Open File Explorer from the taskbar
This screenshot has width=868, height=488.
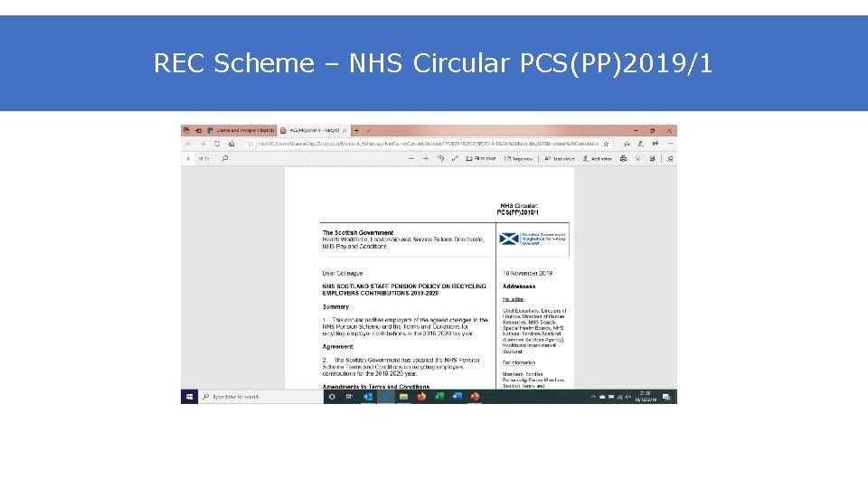(403, 397)
